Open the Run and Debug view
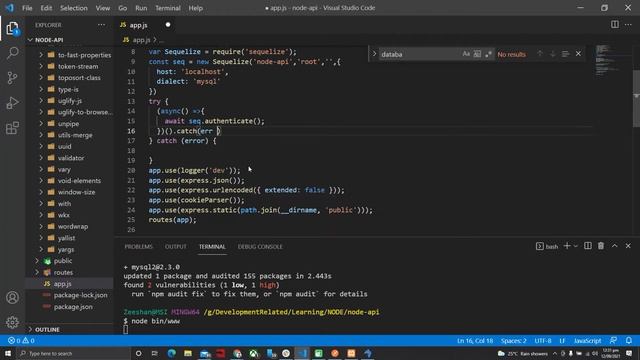This screenshot has height=360, width=640. pos(12,102)
